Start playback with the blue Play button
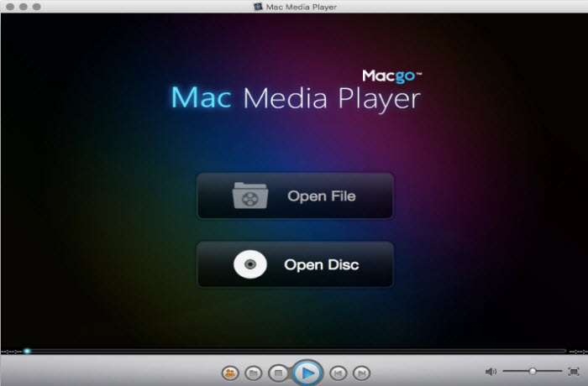 tap(307, 373)
